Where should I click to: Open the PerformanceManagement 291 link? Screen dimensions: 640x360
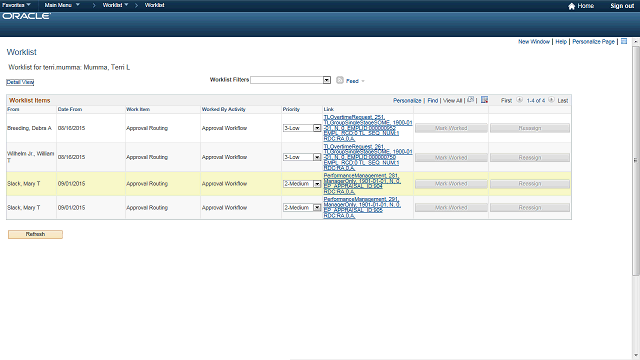click(362, 207)
